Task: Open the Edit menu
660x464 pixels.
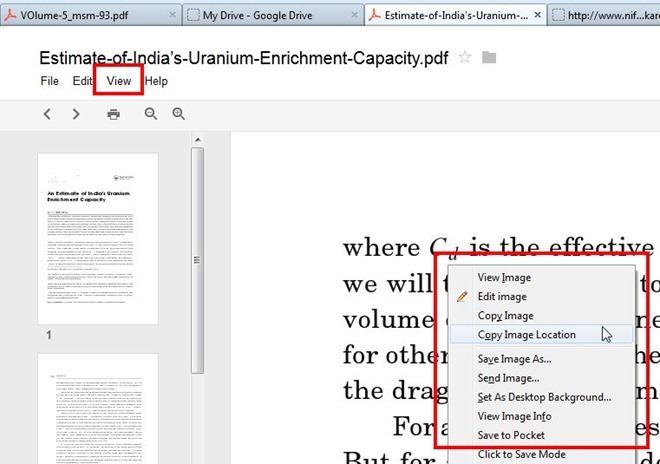Action: tap(82, 81)
